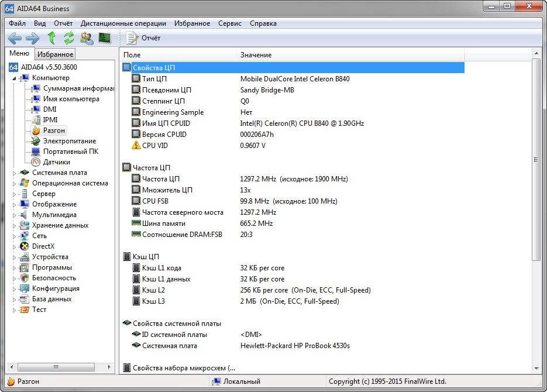Screen dimensions: 547x392
Task: Open the Файл menu
Action: coord(17,23)
